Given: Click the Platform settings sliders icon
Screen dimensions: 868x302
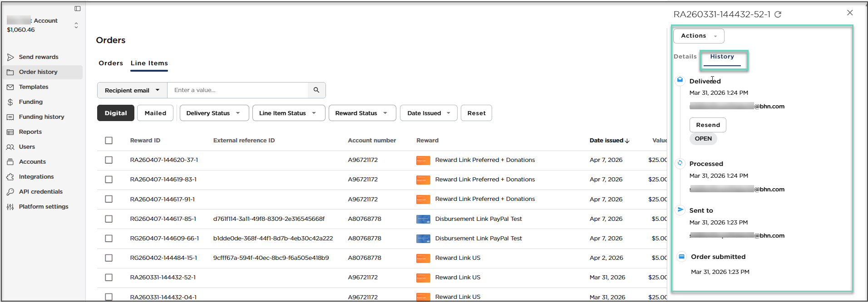Looking at the screenshot, I should point(10,207).
